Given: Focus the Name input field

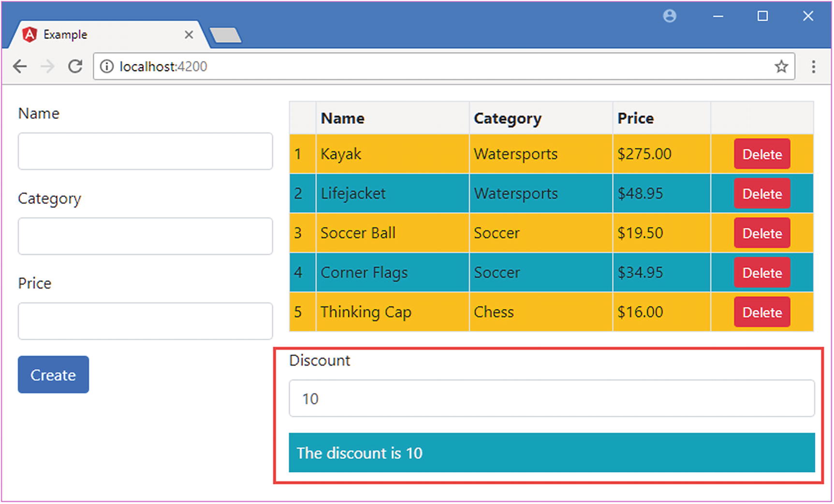Looking at the screenshot, I should pos(145,152).
